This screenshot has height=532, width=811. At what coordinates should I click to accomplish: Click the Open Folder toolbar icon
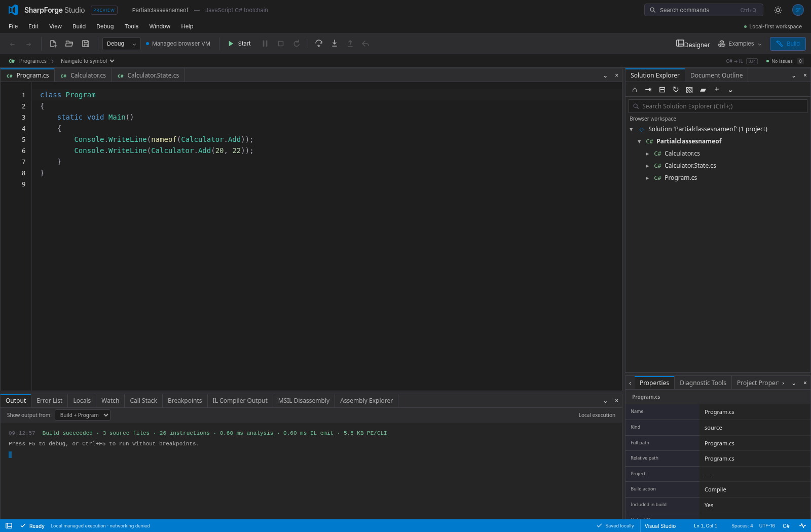click(x=69, y=44)
